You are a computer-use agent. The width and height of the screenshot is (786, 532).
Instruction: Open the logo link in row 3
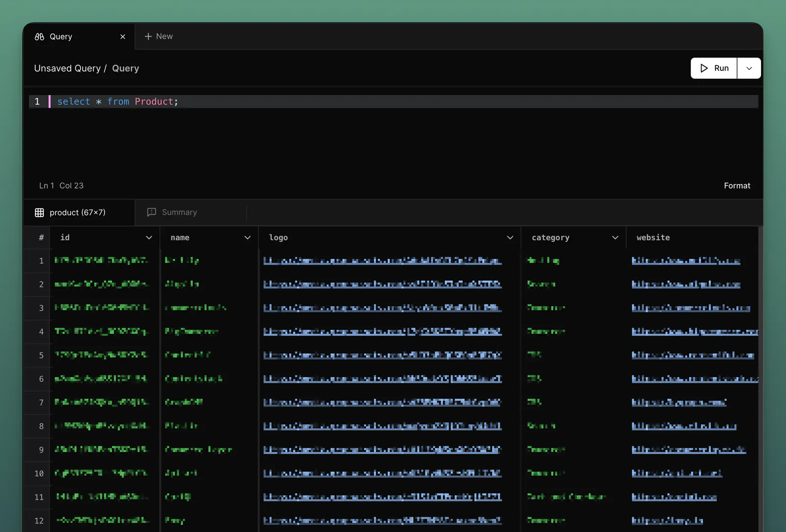(x=382, y=308)
